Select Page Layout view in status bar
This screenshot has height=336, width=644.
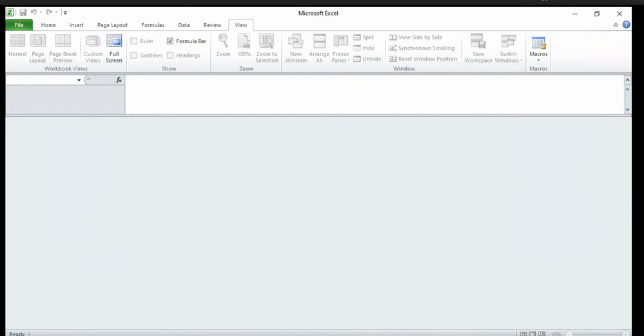[x=532, y=334]
